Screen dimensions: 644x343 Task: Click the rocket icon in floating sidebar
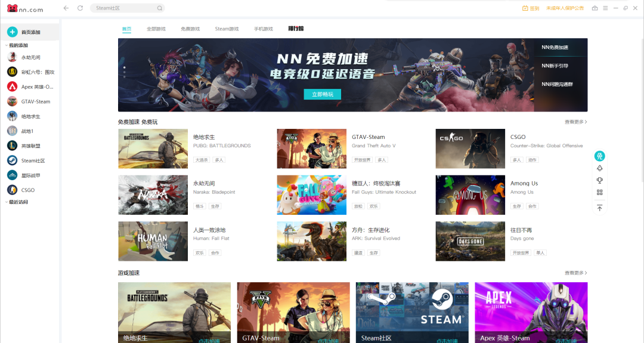600,168
